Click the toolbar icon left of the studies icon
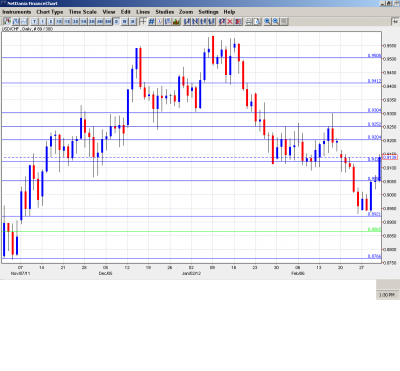 tap(168, 22)
